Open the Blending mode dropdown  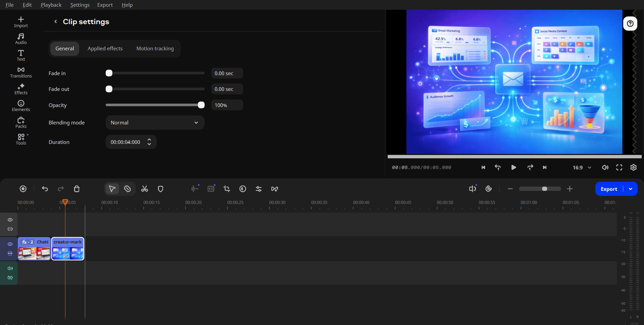[155, 123]
